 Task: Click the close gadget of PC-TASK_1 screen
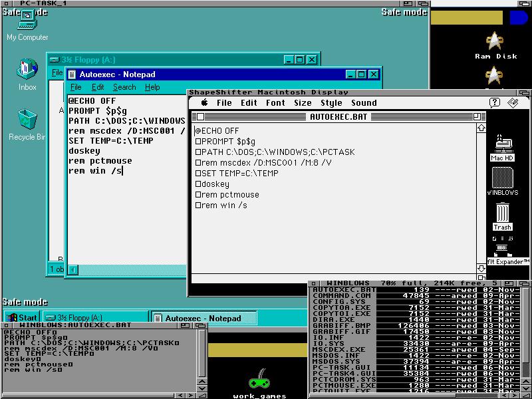pyautogui.click(x=6, y=3)
